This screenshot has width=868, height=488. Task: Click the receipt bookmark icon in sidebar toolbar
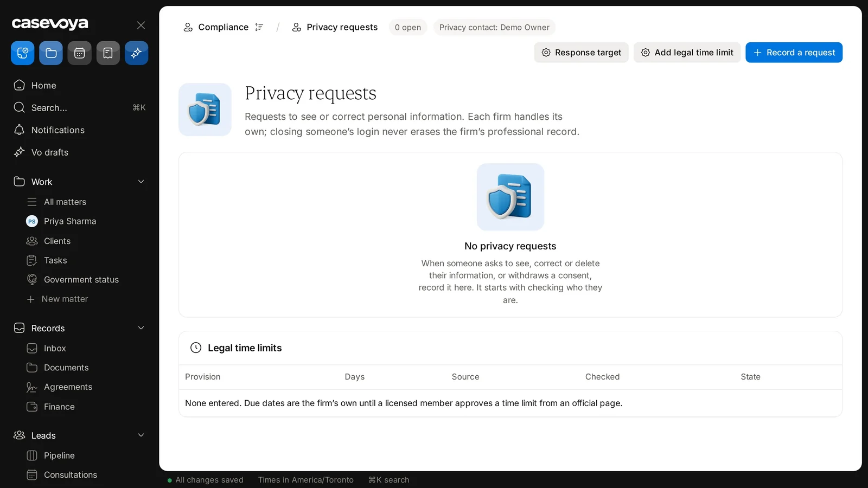point(108,53)
